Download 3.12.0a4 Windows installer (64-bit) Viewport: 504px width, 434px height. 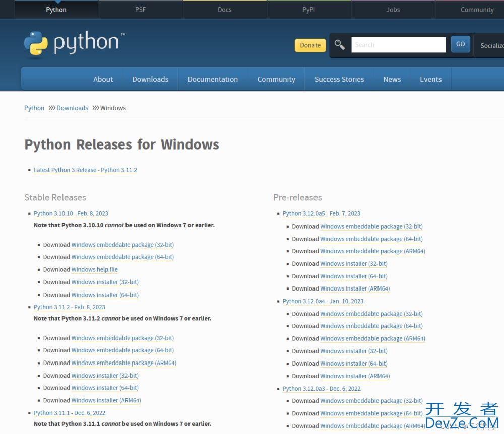click(x=354, y=364)
